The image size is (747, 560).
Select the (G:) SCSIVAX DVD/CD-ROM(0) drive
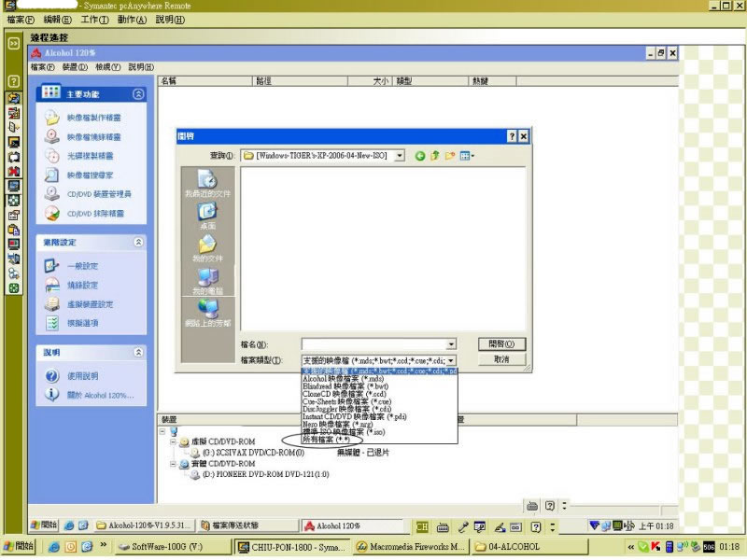coord(253,453)
